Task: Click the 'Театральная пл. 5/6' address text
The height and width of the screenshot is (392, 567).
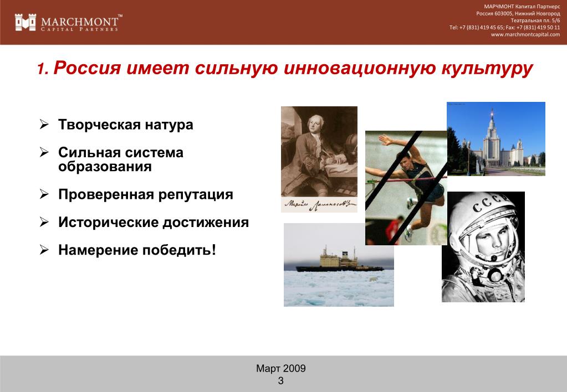Action: [x=535, y=20]
